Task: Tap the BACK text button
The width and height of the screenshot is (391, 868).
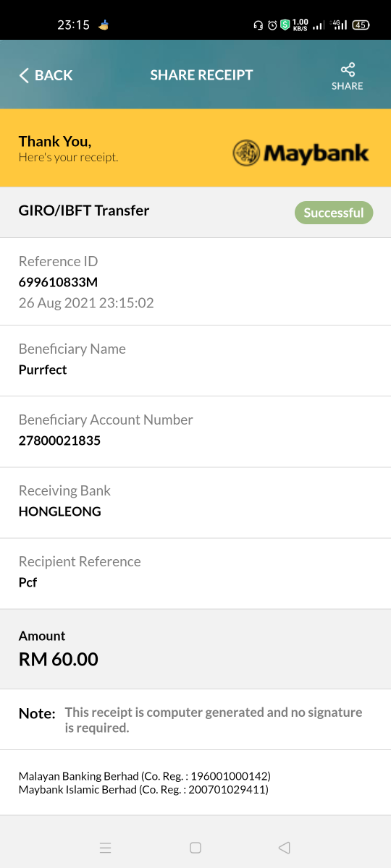Action: click(x=54, y=75)
